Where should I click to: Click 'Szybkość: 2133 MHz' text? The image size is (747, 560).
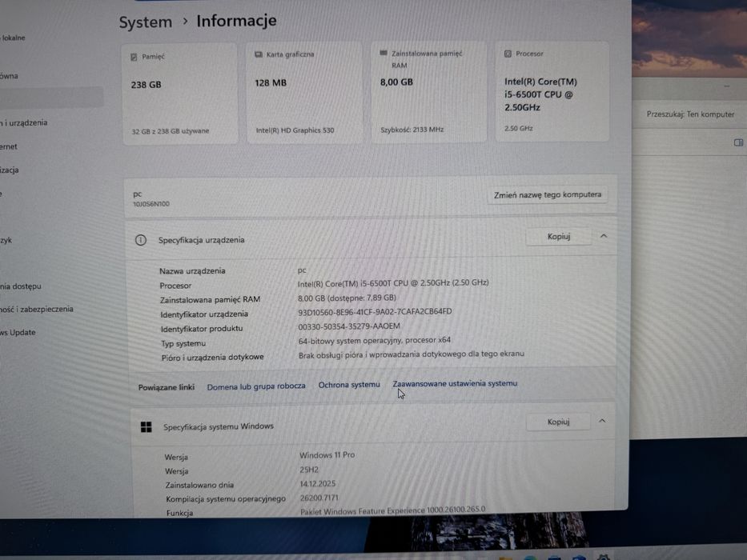coord(412,130)
